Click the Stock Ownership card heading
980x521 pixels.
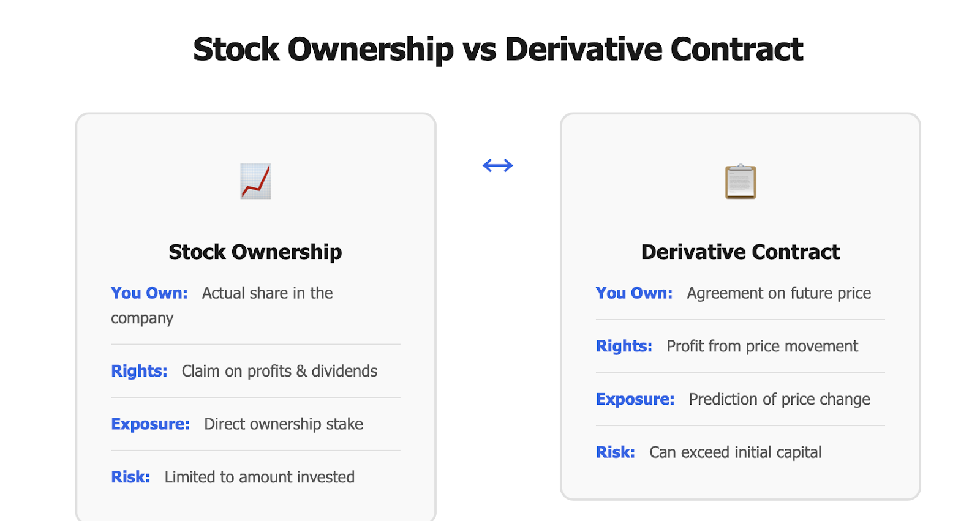pyautogui.click(x=255, y=252)
